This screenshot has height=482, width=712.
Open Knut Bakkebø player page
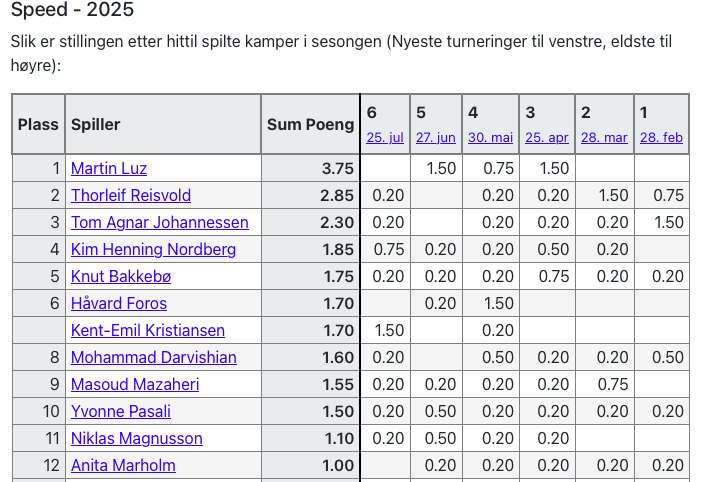point(121,276)
